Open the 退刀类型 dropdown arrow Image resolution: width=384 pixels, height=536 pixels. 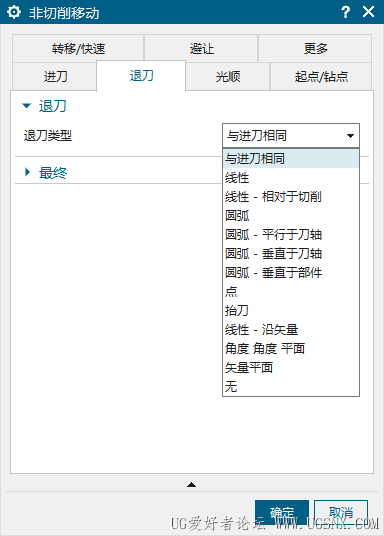(x=350, y=136)
